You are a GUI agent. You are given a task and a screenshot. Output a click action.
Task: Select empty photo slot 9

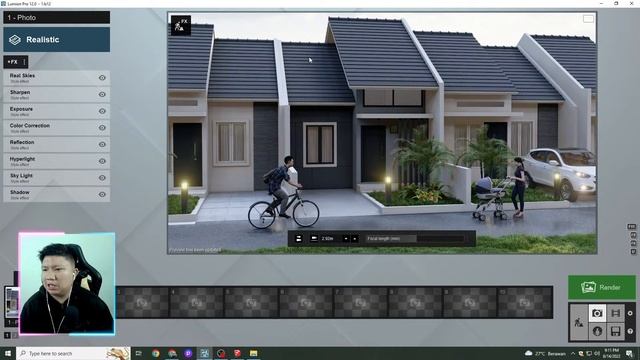tap(470, 302)
